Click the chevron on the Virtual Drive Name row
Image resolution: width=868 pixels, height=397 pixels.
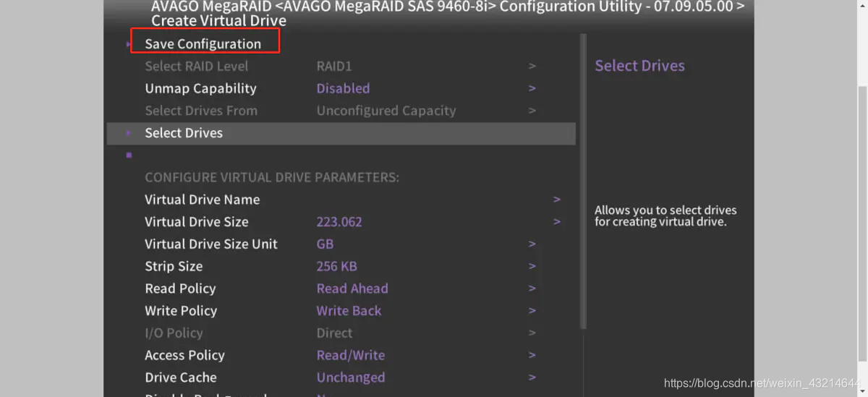tap(557, 200)
